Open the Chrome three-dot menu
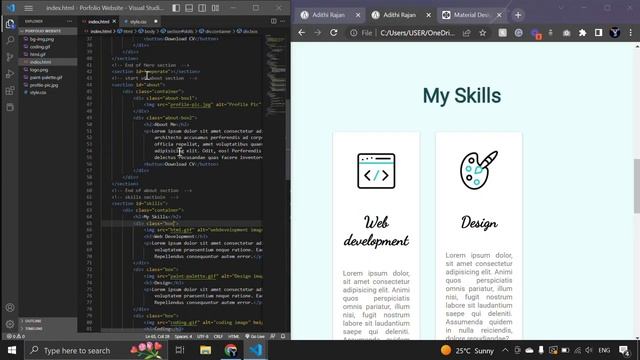This screenshot has width=640, height=360. (631, 33)
